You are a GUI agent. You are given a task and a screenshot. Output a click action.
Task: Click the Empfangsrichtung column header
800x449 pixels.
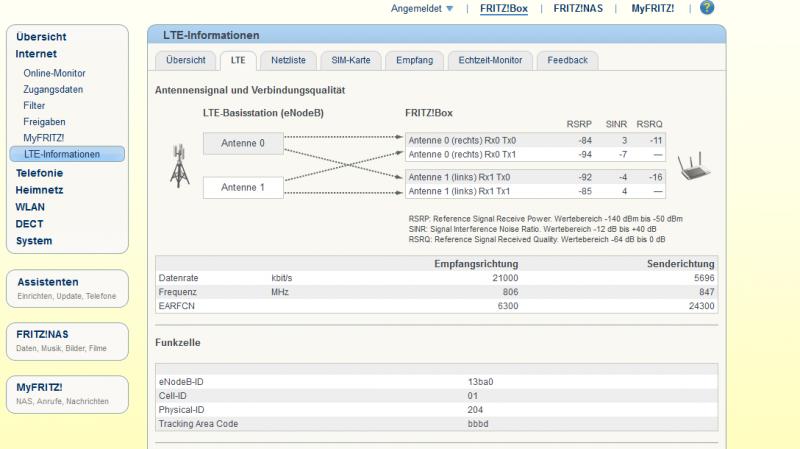476,264
